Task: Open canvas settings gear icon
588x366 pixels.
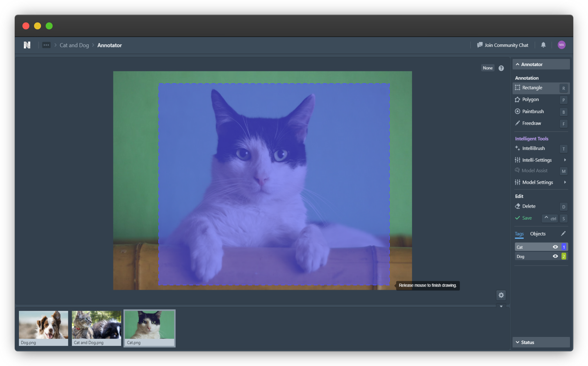Action: tap(501, 295)
